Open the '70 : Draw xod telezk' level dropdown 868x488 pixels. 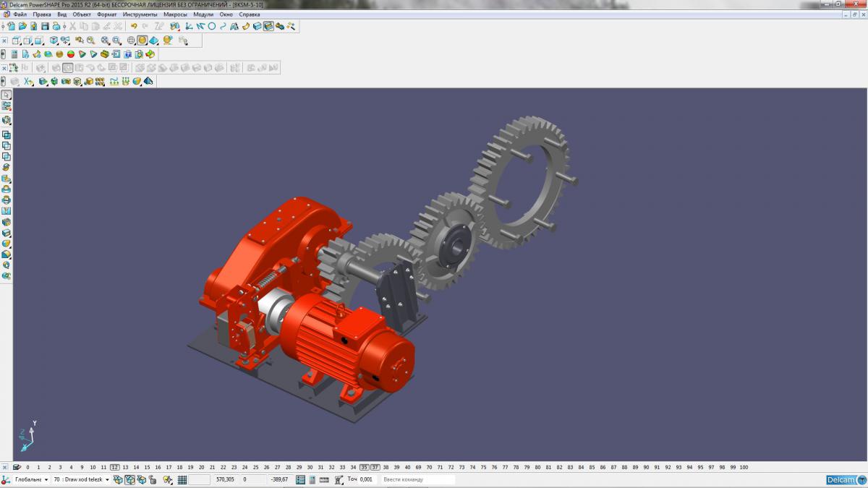click(108, 479)
